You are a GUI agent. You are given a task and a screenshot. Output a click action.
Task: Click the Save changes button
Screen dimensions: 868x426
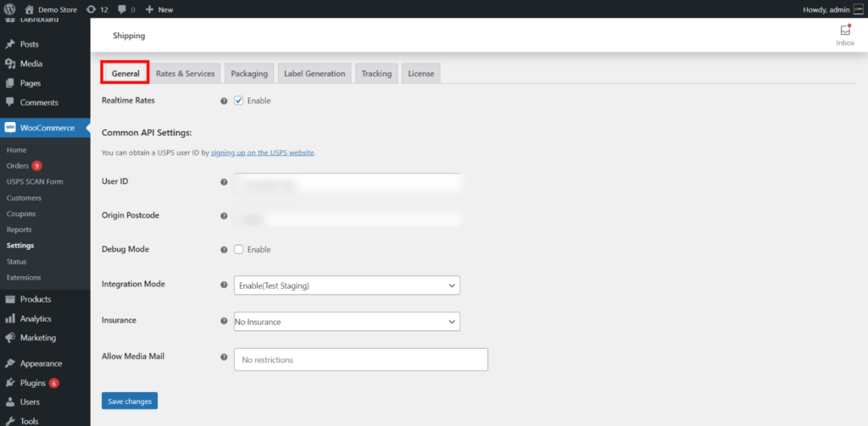[129, 401]
